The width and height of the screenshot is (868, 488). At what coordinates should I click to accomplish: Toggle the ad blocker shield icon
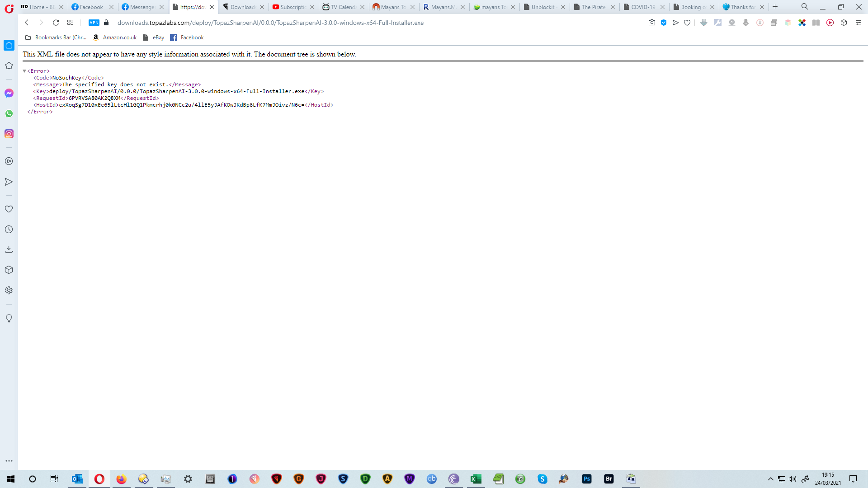tap(664, 23)
